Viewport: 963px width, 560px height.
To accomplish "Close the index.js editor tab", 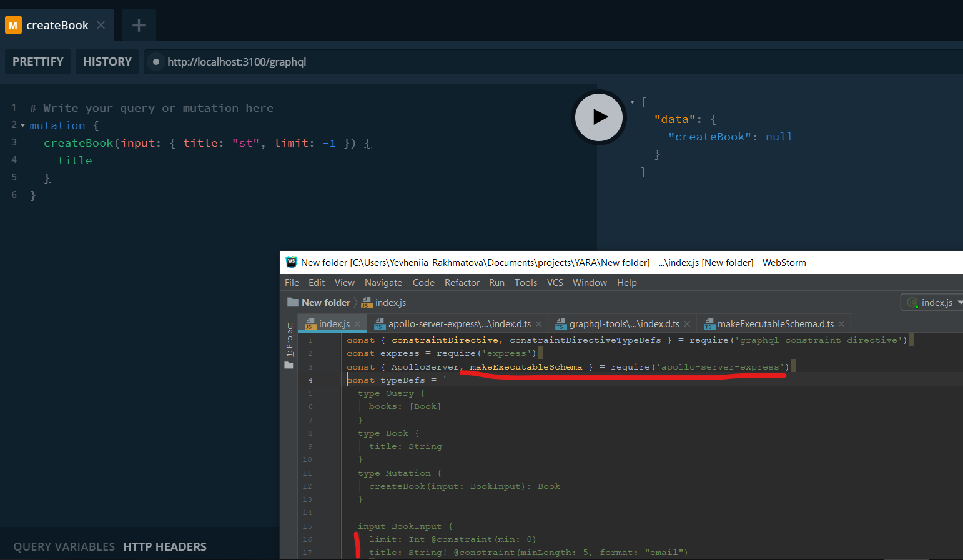I will coord(358,323).
